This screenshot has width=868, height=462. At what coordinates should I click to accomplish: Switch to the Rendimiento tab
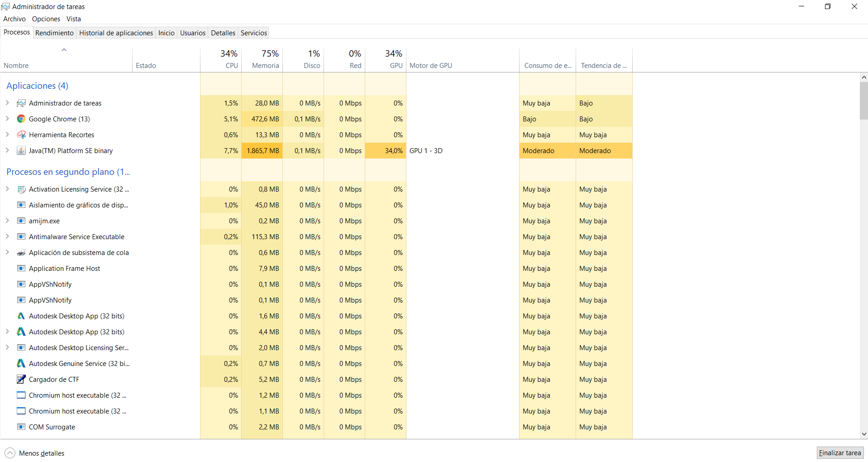(54, 33)
